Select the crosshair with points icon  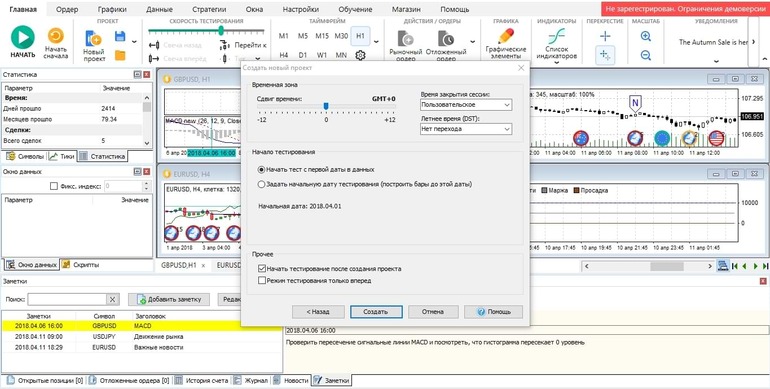pos(605,56)
